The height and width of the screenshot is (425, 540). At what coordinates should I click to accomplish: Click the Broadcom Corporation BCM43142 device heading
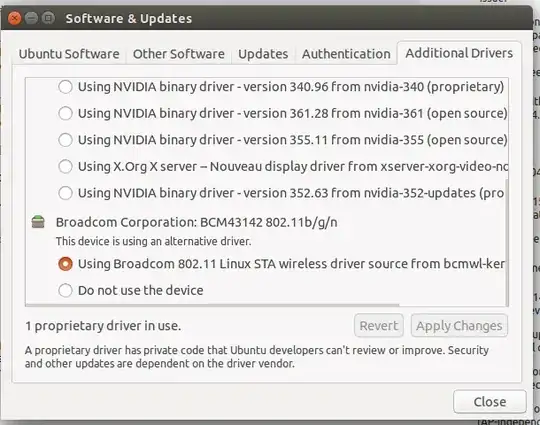196,222
